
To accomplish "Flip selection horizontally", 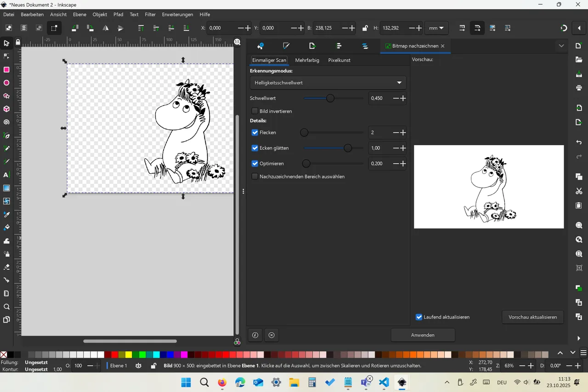I will [x=105, y=28].
